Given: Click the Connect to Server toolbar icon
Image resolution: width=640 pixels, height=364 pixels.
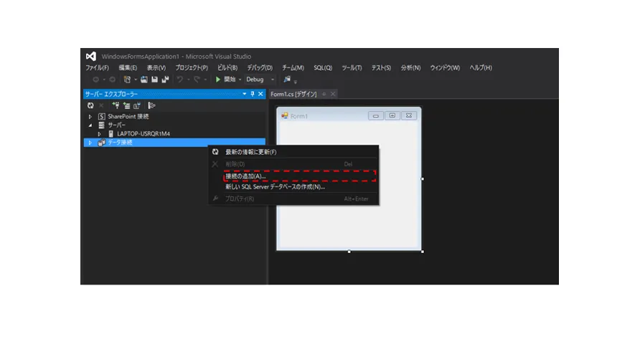Looking at the screenshot, I should tap(126, 105).
